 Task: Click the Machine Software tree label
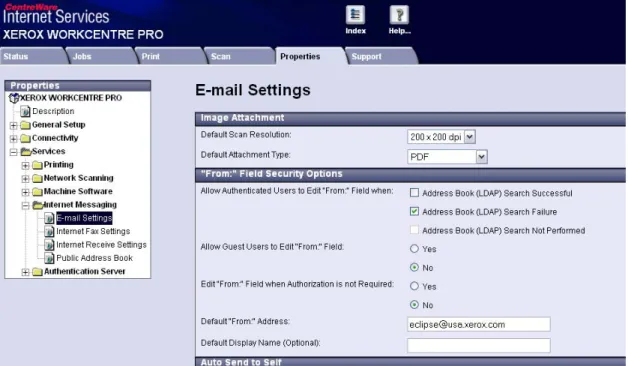point(78,191)
